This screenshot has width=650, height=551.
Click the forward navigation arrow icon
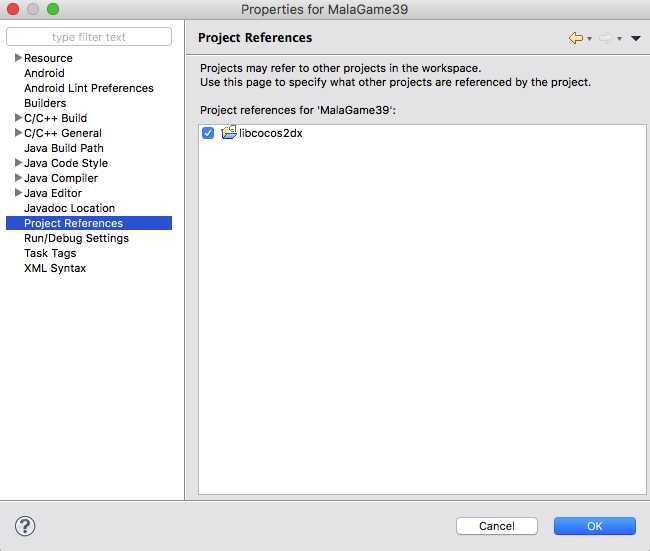pyautogui.click(x=606, y=38)
